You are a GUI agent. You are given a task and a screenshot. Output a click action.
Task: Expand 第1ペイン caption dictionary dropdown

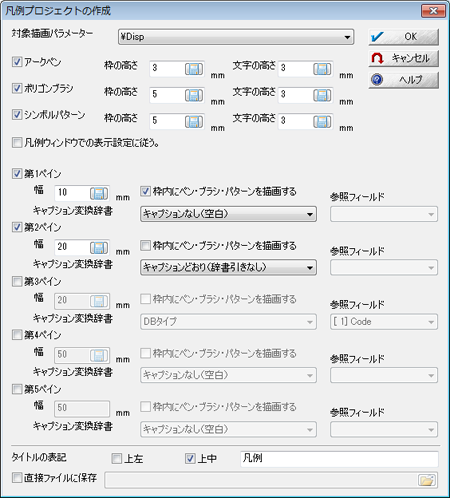coord(228,214)
